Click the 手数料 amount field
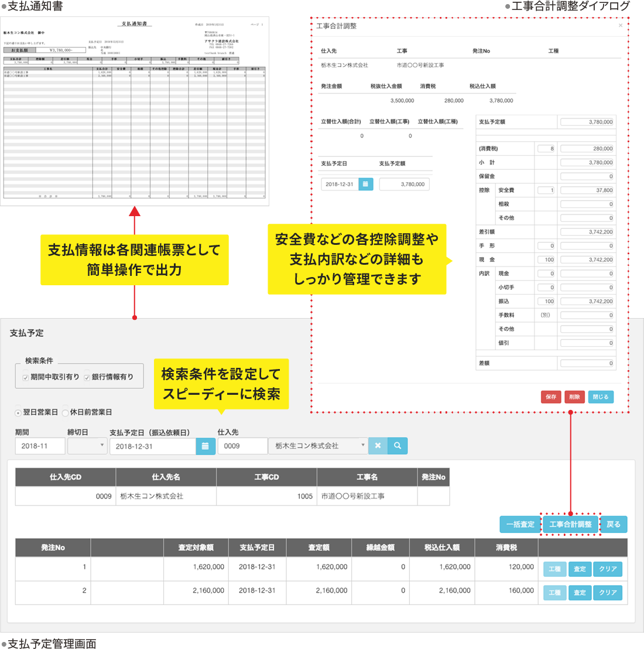 coord(587,315)
